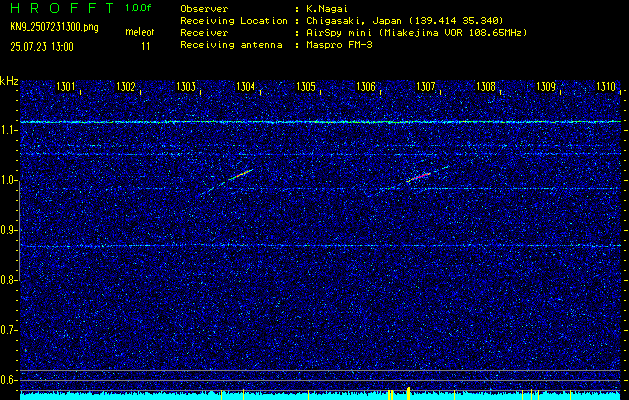Click the observer name K.Nagai
629x400 pixels.
pyautogui.click(x=328, y=9)
